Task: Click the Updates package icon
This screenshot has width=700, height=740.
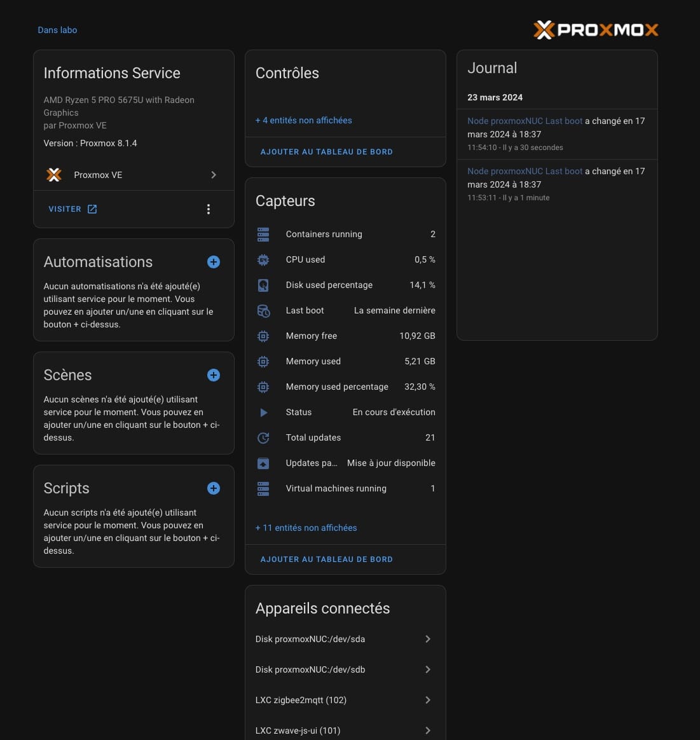Action: (263, 464)
